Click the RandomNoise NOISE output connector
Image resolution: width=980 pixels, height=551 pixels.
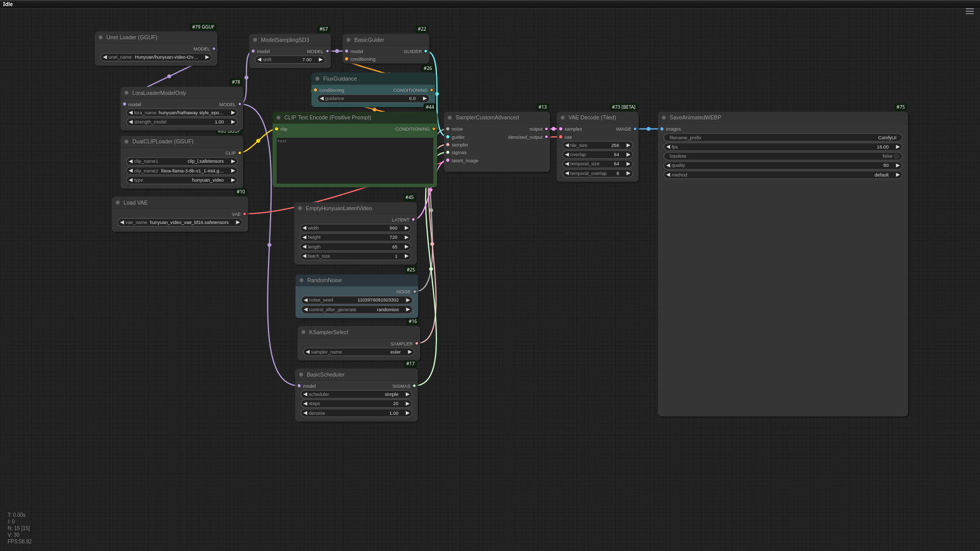(x=414, y=292)
